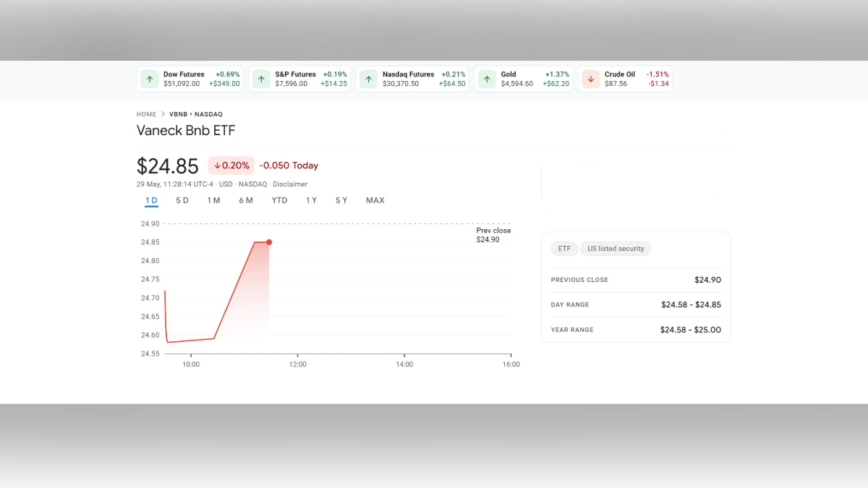Switch chart to the 1M range
Image resolution: width=868 pixels, height=488 pixels.
click(x=213, y=200)
